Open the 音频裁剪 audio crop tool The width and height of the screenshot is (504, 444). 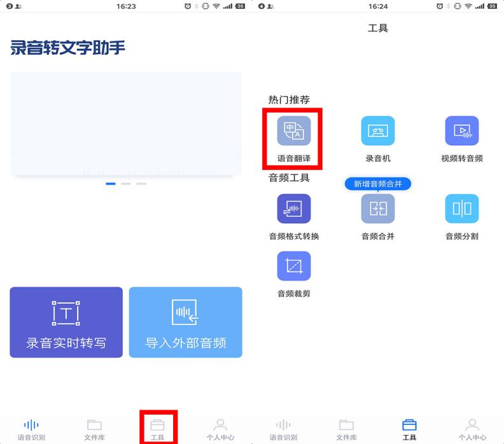click(293, 273)
